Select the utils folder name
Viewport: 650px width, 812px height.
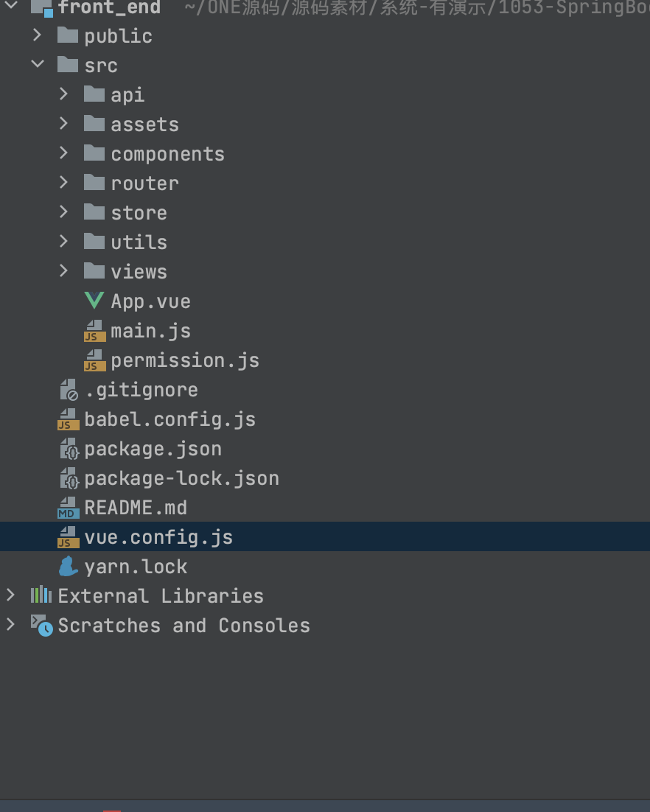point(139,242)
